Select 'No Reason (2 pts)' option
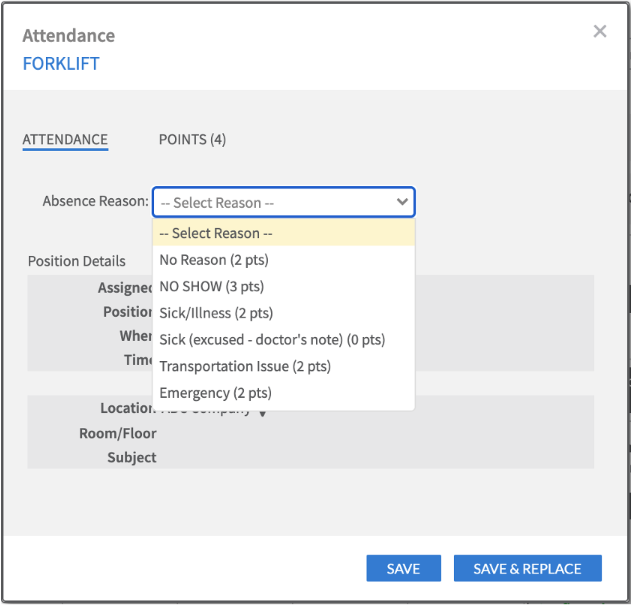632x606 pixels. 284,260
